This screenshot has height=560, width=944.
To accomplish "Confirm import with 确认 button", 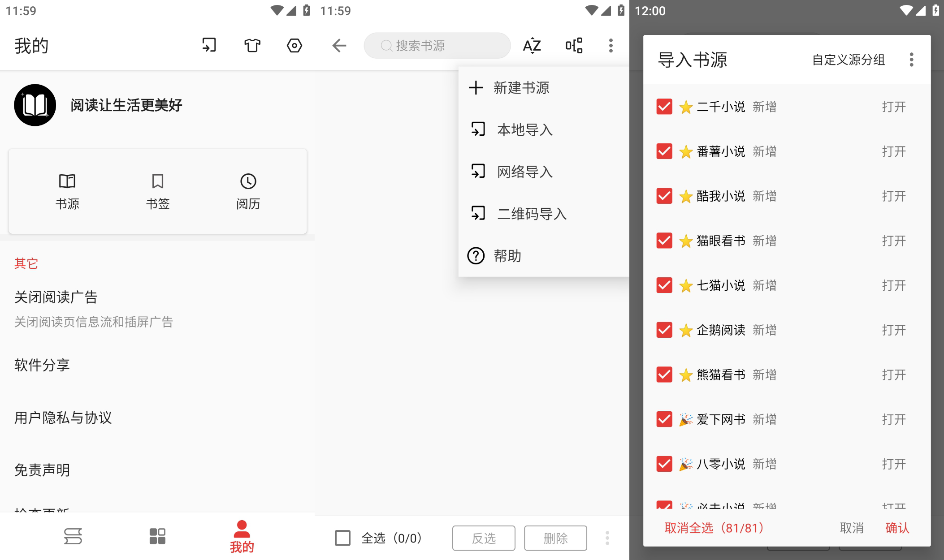I will [x=897, y=528].
